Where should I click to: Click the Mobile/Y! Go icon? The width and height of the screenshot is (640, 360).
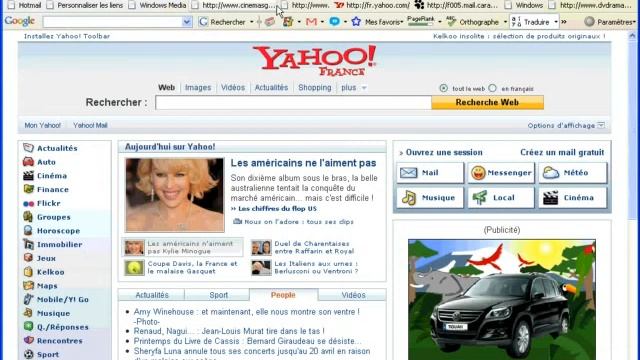pyautogui.click(x=28, y=299)
